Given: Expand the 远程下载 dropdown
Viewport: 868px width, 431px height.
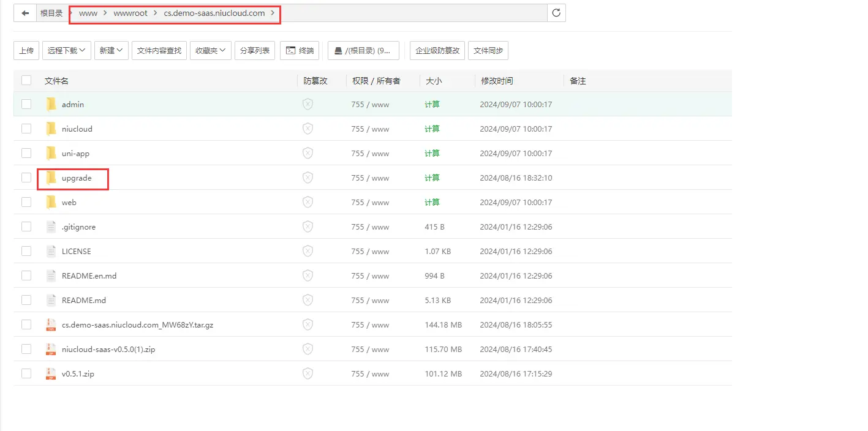Looking at the screenshot, I should [67, 51].
